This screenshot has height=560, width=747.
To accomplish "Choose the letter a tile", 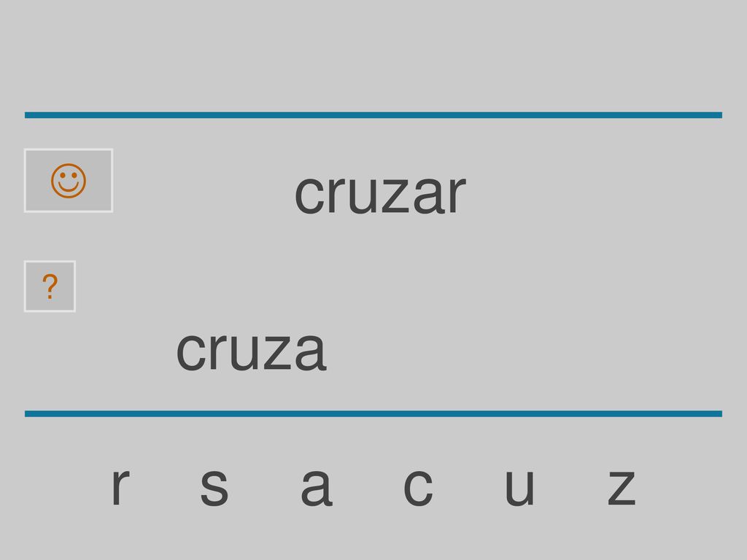I will tap(317, 486).
